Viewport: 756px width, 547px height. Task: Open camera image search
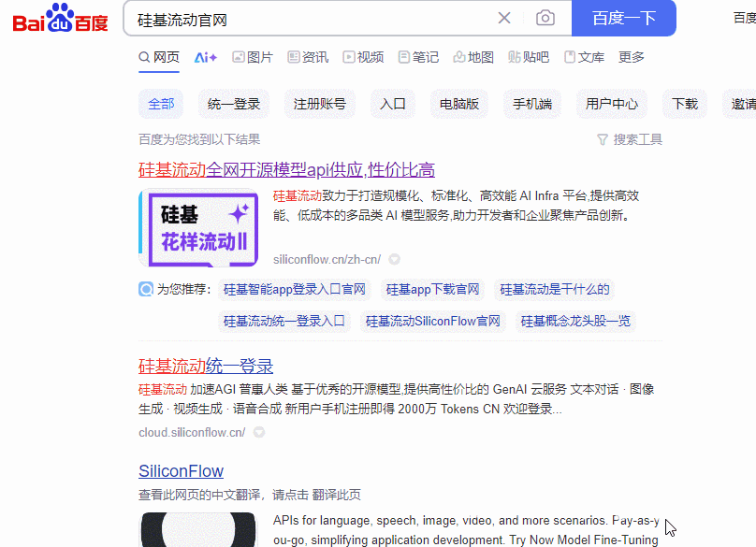coord(545,19)
